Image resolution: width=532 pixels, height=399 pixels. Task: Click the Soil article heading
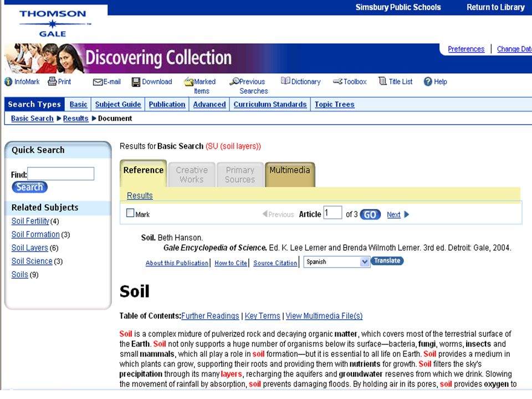point(134,291)
